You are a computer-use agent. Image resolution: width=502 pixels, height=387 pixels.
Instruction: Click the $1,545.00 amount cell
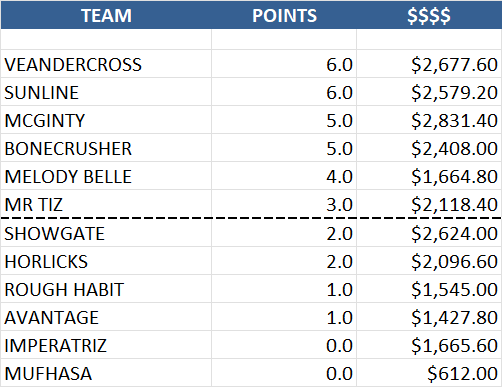tap(429, 289)
